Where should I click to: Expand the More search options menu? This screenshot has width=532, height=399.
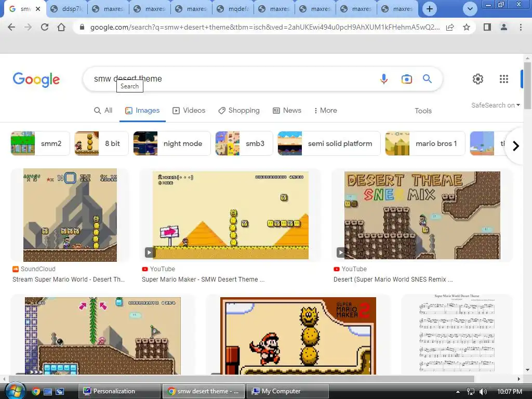pyautogui.click(x=325, y=111)
